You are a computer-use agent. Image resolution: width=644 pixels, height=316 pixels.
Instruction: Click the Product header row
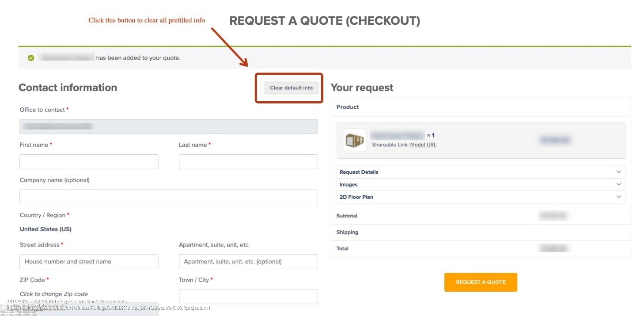click(x=481, y=107)
